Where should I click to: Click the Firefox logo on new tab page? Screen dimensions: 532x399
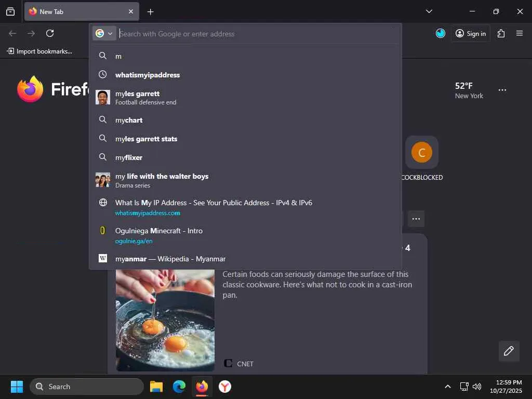(x=30, y=89)
